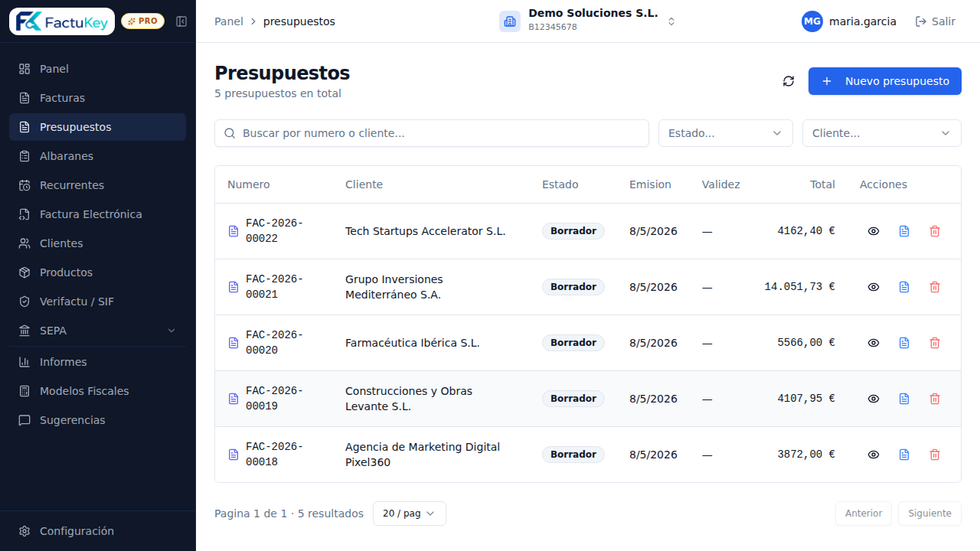Open document action for FAC-2026-00018
980x551 pixels.
pos(904,455)
